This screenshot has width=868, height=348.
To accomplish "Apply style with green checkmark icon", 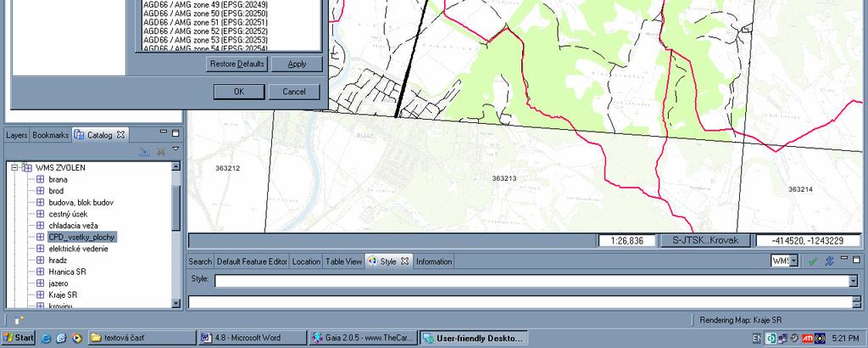I will 813,261.
